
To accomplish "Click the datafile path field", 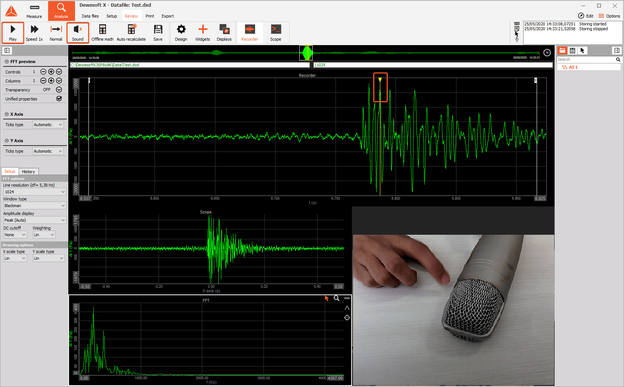I will point(190,64).
